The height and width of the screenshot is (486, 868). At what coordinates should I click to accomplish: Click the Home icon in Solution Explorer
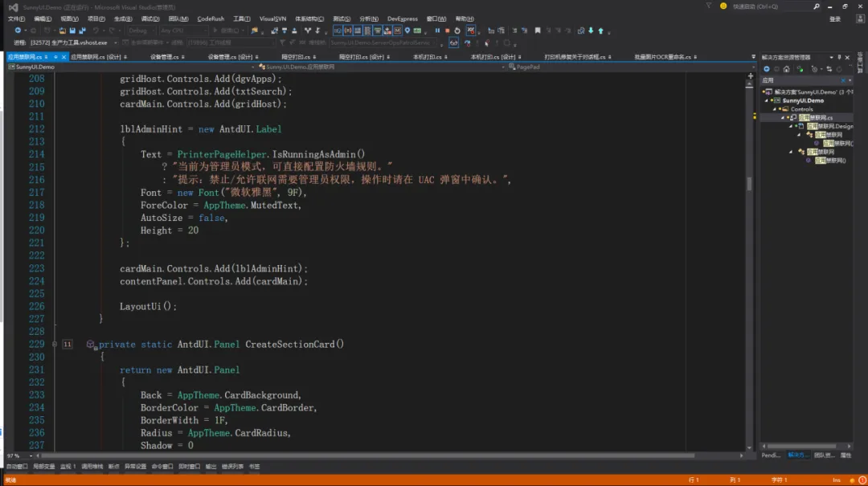[x=787, y=69]
